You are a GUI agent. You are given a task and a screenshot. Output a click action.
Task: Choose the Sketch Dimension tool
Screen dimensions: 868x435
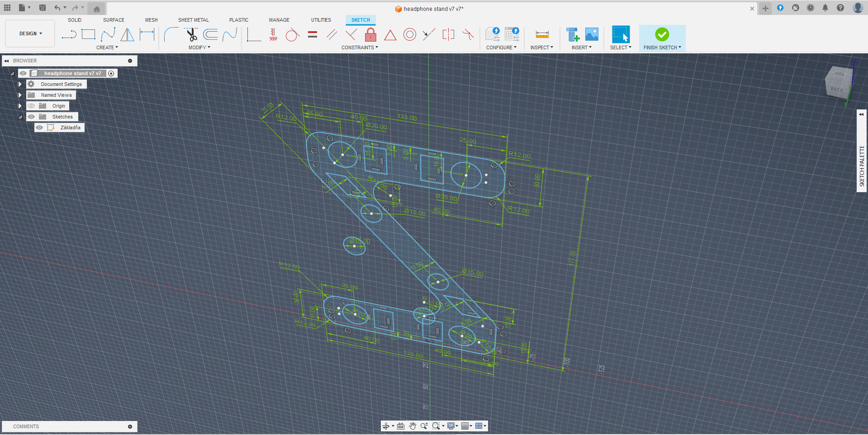(x=147, y=34)
